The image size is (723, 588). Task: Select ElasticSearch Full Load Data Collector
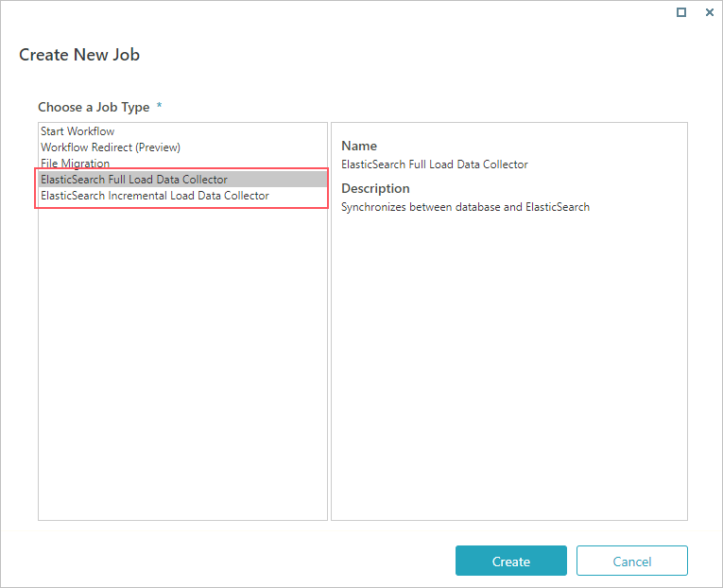coord(182,180)
